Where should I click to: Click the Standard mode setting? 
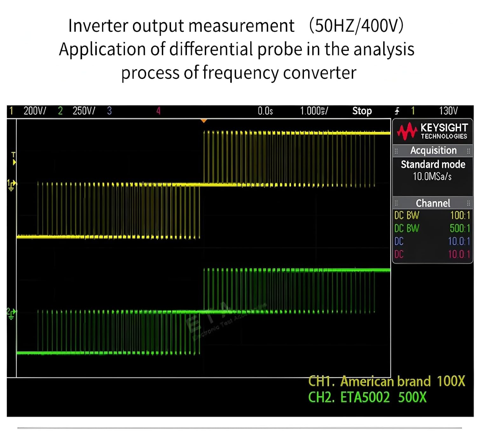[x=433, y=164]
